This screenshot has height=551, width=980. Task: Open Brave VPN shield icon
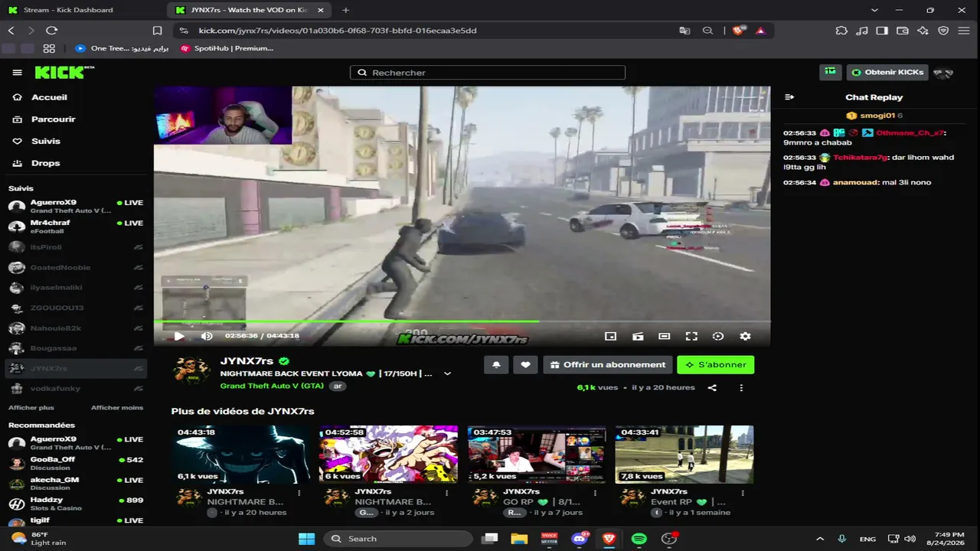(943, 31)
